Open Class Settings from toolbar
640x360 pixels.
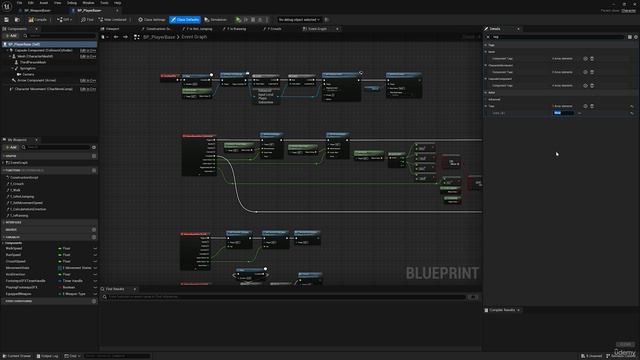click(152, 20)
